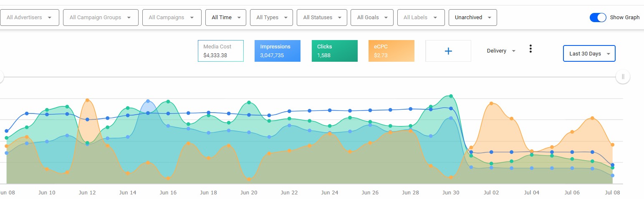The height and width of the screenshot is (199, 644).
Task: Expand the All Types filter
Action: click(x=271, y=18)
